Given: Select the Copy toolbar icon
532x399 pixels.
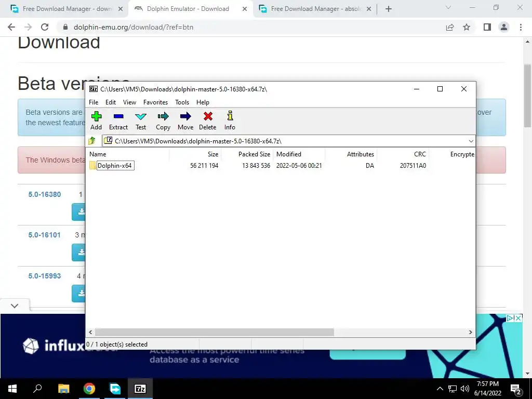Looking at the screenshot, I should coord(163,121).
